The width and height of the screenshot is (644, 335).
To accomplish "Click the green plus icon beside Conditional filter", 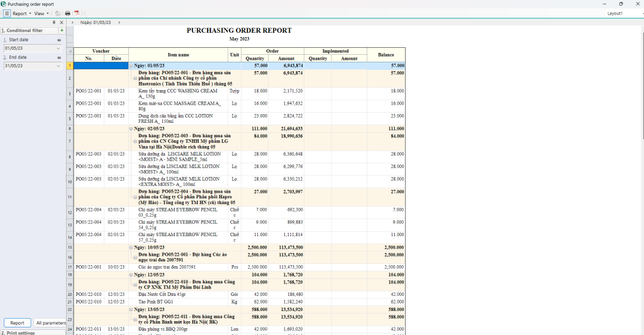I will (62, 30).
